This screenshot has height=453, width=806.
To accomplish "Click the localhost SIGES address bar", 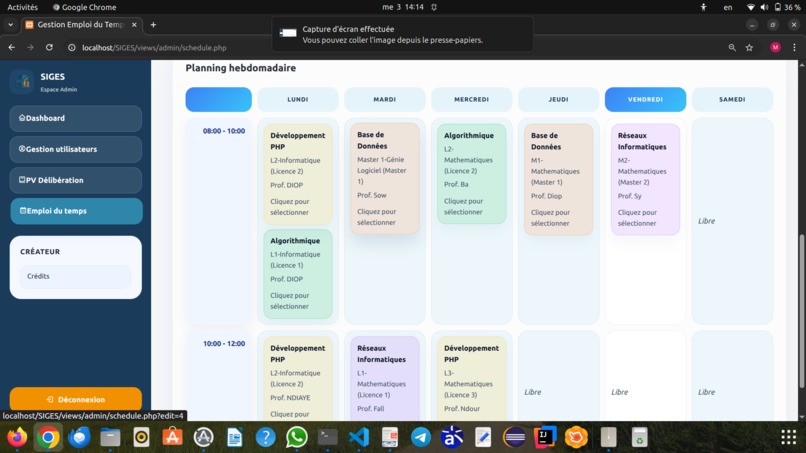I will 154,47.
